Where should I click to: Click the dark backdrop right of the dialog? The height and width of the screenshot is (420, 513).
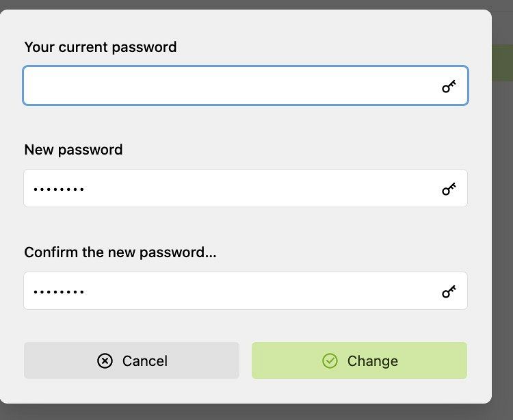click(503, 229)
